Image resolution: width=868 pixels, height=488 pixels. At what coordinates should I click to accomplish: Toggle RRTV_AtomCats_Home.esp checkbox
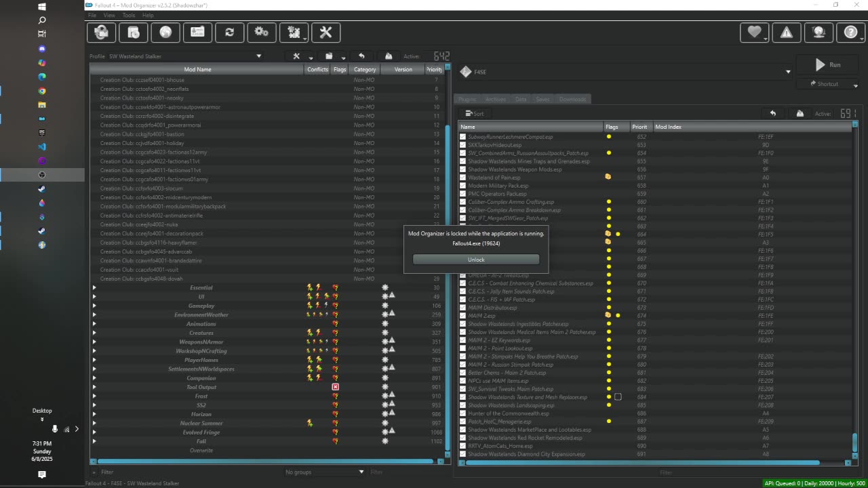463,446
